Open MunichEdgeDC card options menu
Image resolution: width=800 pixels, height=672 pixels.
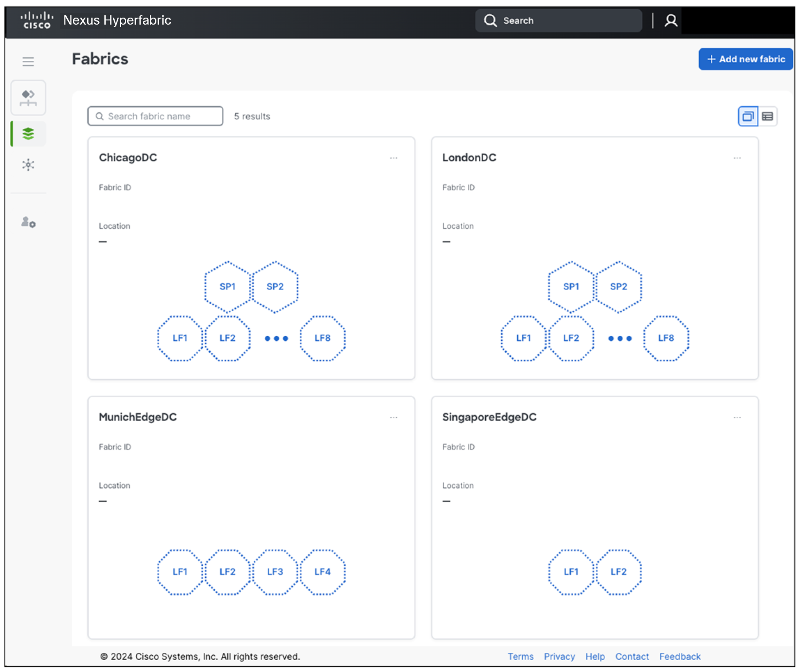(394, 418)
